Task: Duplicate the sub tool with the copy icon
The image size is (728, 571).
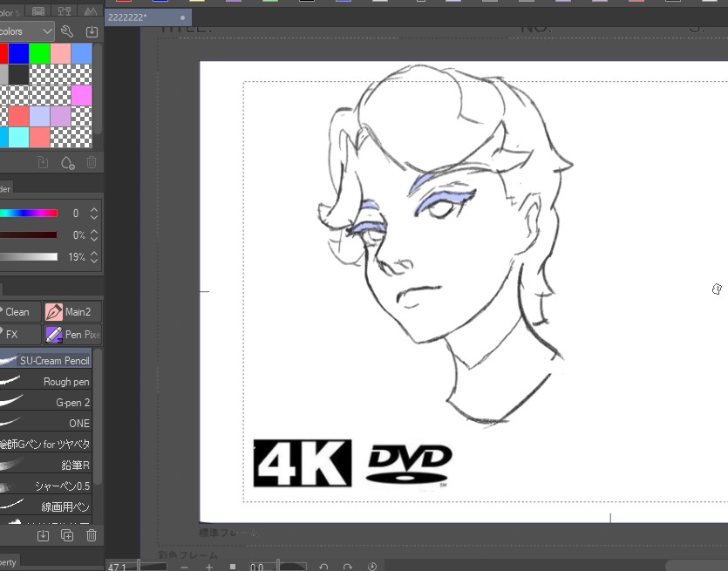Action: [x=67, y=535]
